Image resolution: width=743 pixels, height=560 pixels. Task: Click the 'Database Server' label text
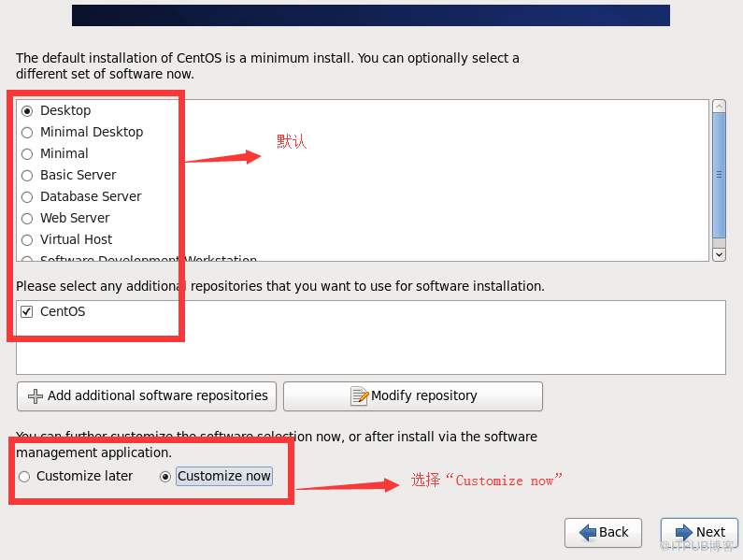91,196
